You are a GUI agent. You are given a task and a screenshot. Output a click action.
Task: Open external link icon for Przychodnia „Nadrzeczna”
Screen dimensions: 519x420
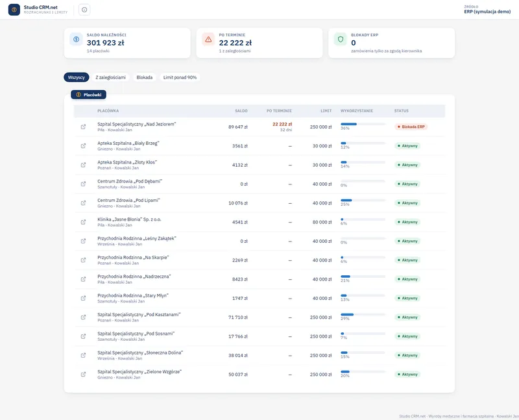click(84, 279)
